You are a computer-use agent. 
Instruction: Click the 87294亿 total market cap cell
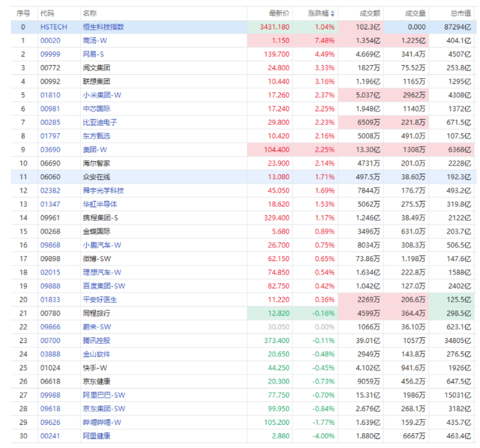point(458,27)
